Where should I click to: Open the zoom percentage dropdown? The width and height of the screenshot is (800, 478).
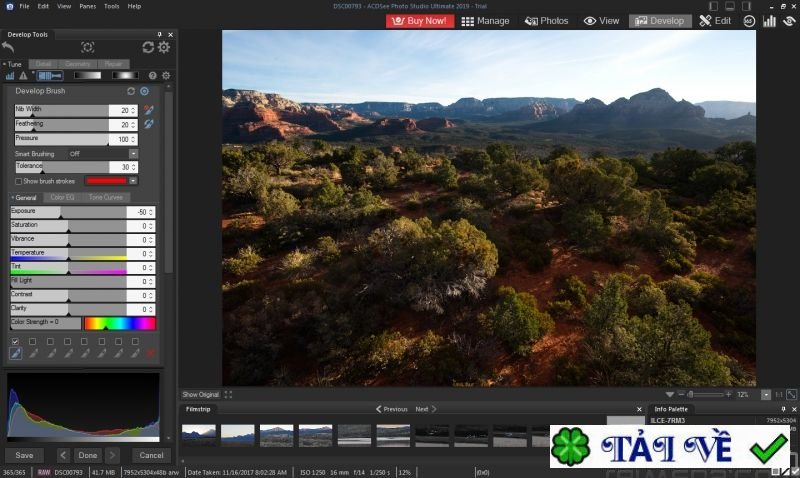[766, 395]
